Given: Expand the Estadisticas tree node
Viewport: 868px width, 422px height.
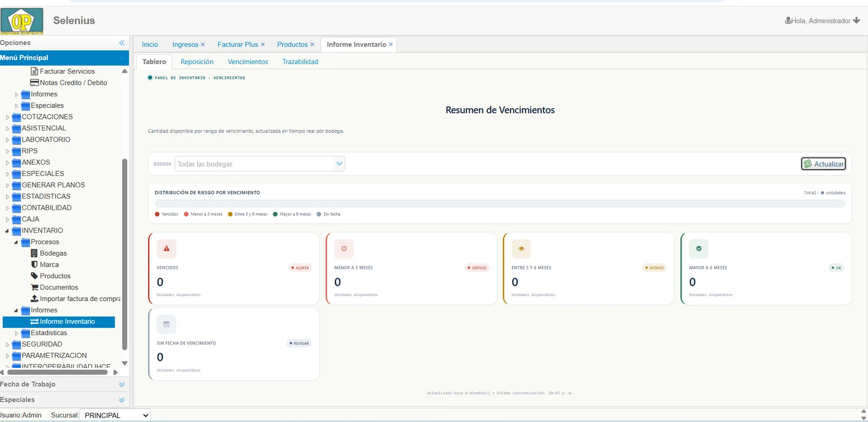Looking at the screenshot, I should [16, 333].
